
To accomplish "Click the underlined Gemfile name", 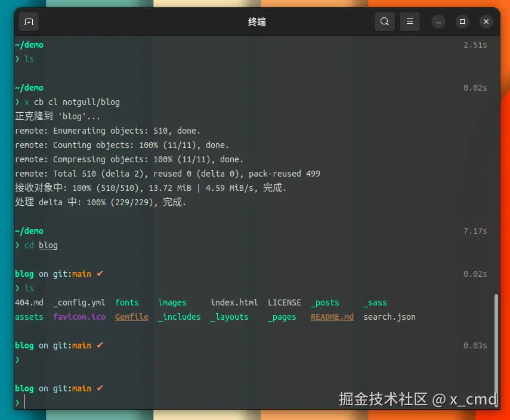I will coord(132,317).
